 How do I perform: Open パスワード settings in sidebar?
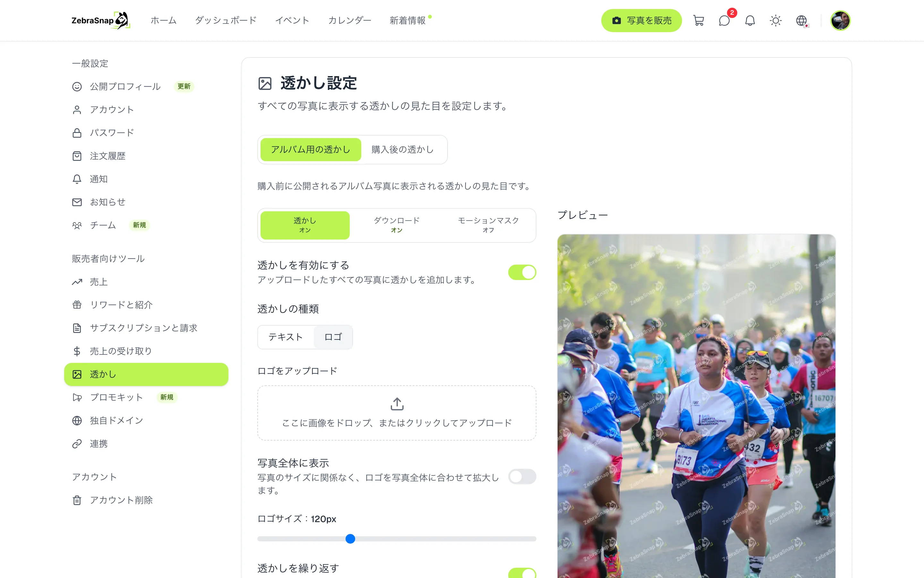click(146, 133)
